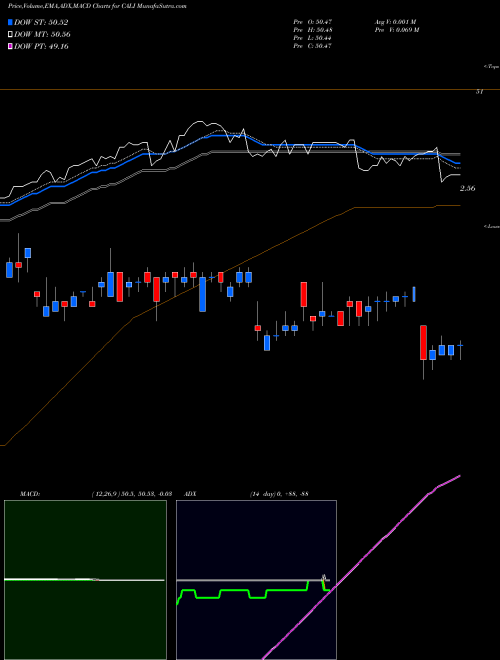Open the green MACD indicator panel
The height and width of the screenshot is (660, 500).
click(x=85, y=580)
